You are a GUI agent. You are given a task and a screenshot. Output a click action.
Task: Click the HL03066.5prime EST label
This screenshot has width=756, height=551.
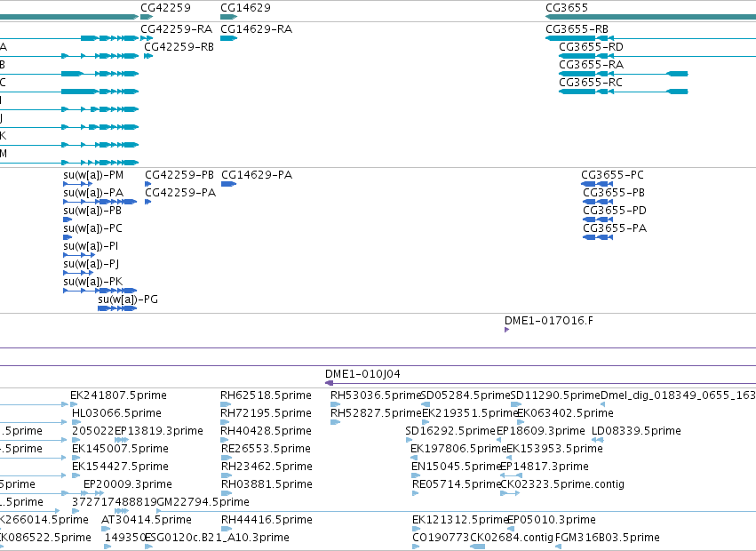click(116, 413)
